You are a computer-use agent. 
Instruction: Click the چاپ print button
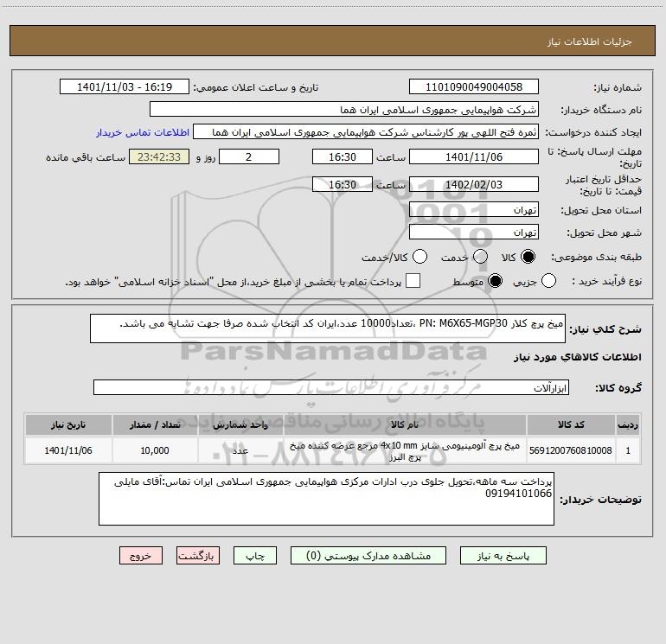click(x=255, y=556)
